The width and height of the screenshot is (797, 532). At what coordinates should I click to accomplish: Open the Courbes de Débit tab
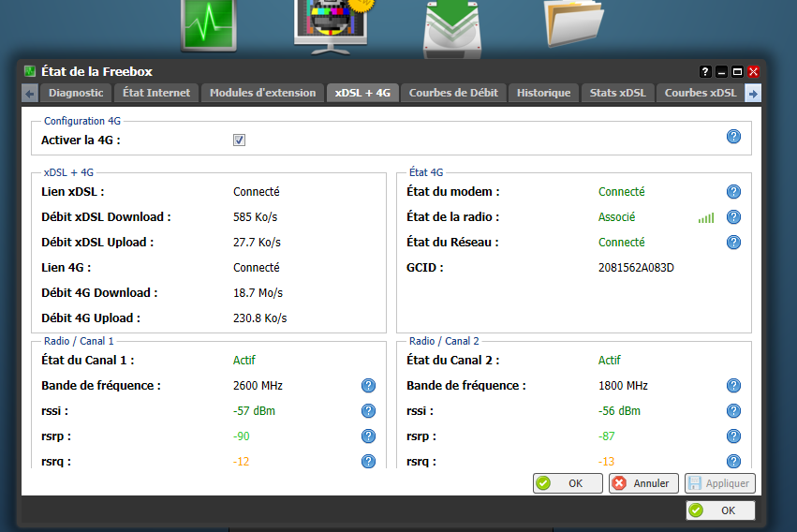pos(453,93)
